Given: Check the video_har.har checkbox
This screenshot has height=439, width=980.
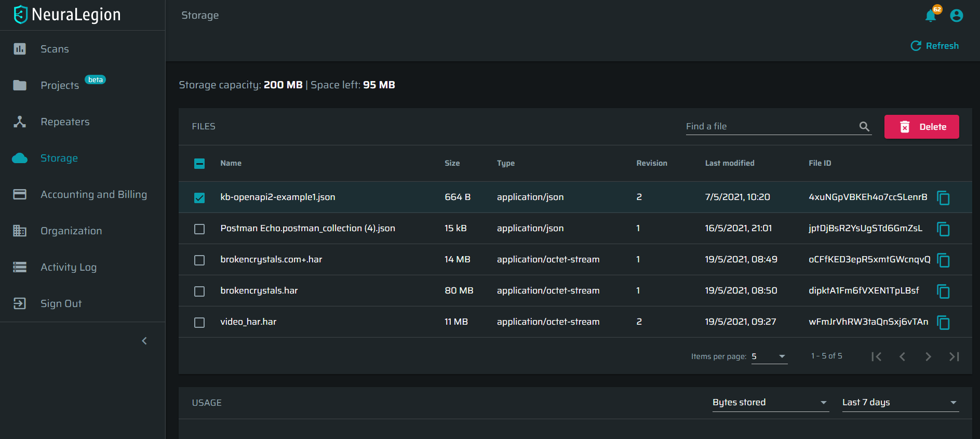Looking at the screenshot, I should (x=199, y=323).
